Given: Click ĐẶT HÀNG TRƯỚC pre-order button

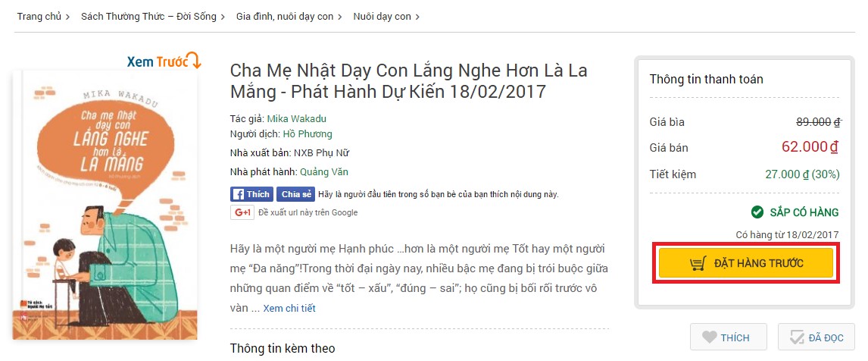Looking at the screenshot, I should pos(745,263).
